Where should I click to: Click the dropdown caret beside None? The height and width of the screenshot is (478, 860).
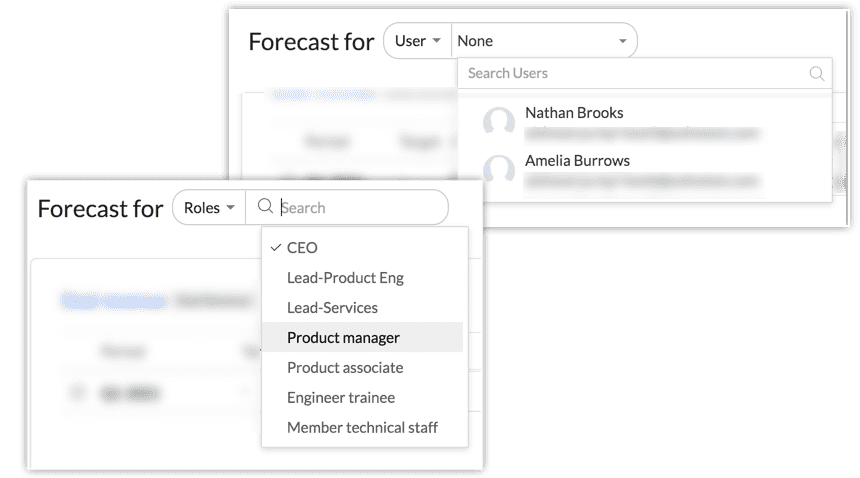coord(622,42)
